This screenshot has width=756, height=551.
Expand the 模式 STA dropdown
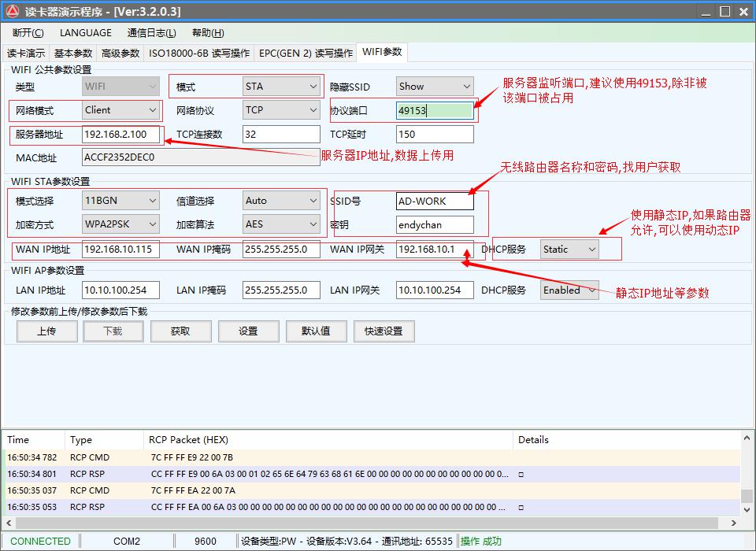click(281, 87)
